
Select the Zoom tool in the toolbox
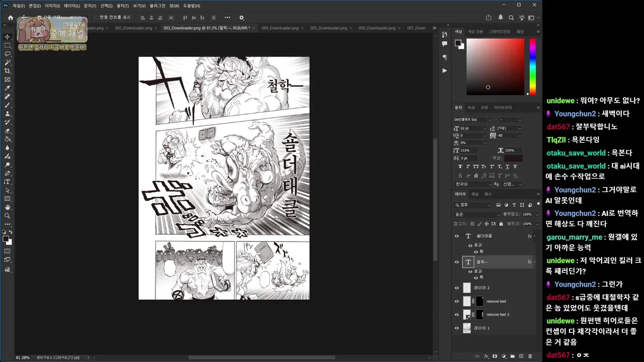click(x=7, y=216)
